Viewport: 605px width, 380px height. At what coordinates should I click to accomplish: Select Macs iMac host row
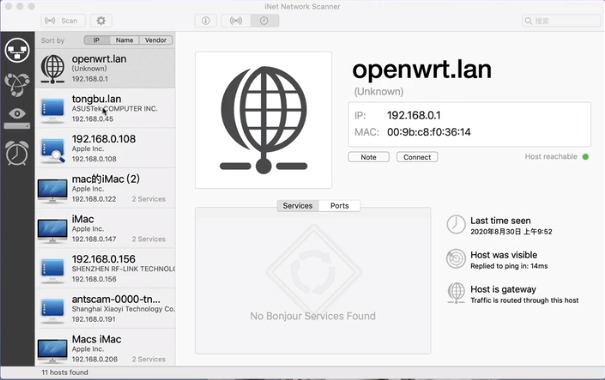105,348
